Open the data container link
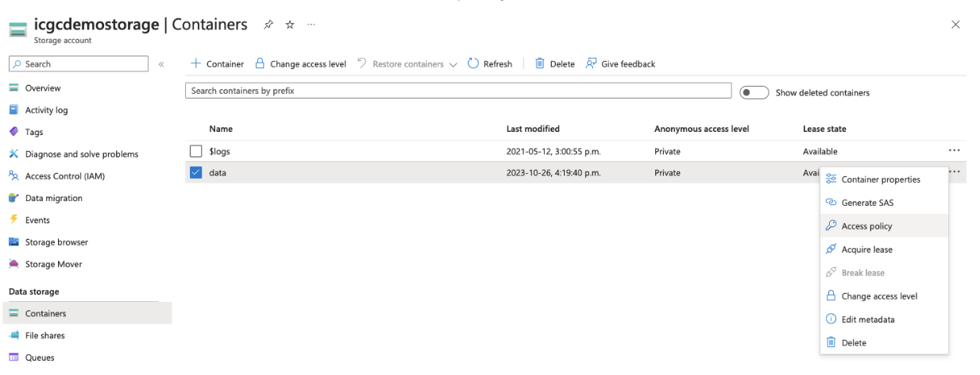980x375 pixels. (x=218, y=172)
